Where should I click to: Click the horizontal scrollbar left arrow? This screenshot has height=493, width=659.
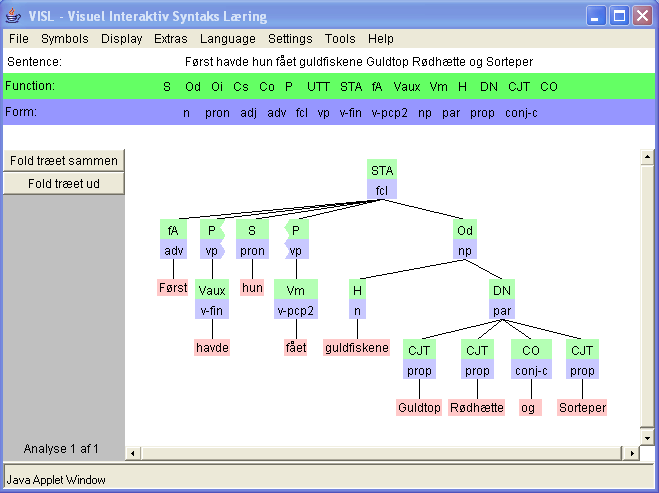pos(135,453)
